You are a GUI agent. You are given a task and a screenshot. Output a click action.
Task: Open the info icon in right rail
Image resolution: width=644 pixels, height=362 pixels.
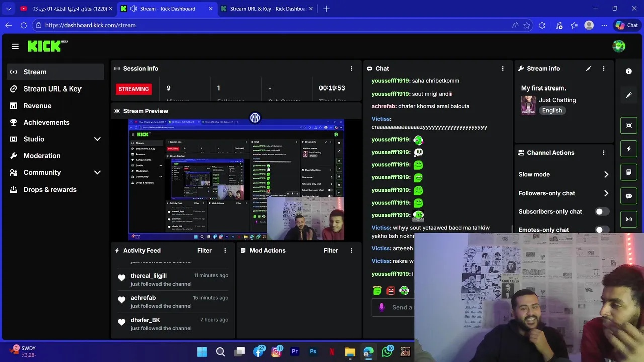click(x=629, y=71)
